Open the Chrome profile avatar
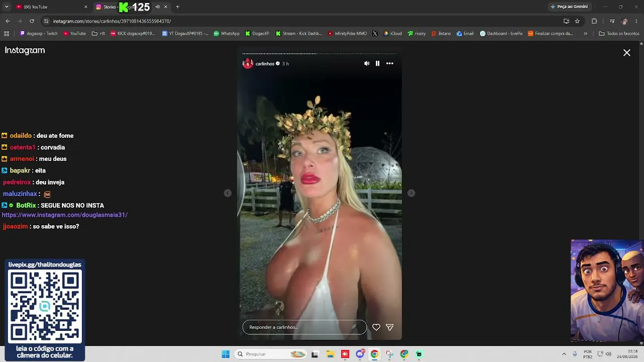This screenshot has width=644, height=362. pyautogui.click(x=624, y=21)
